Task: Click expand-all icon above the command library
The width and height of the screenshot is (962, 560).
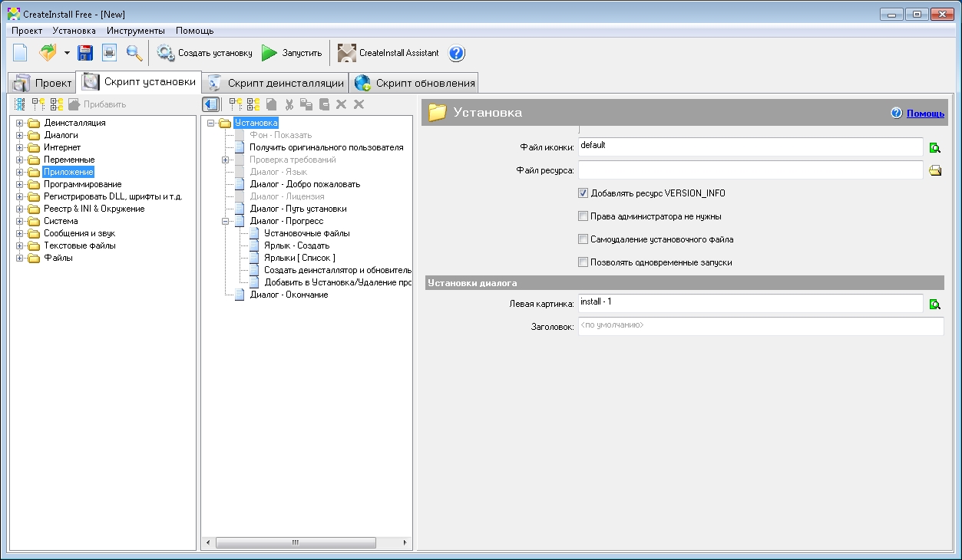Action: [38, 104]
